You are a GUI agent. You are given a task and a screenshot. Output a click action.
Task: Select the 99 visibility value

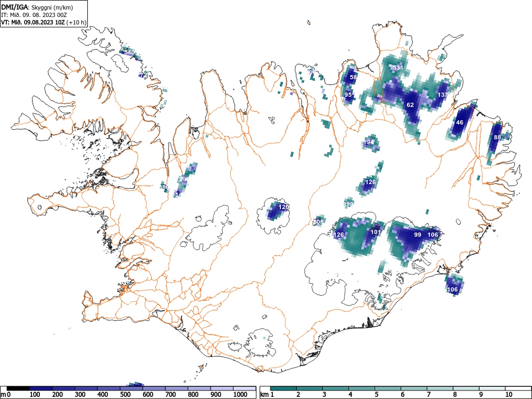click(x=418, y=235)
